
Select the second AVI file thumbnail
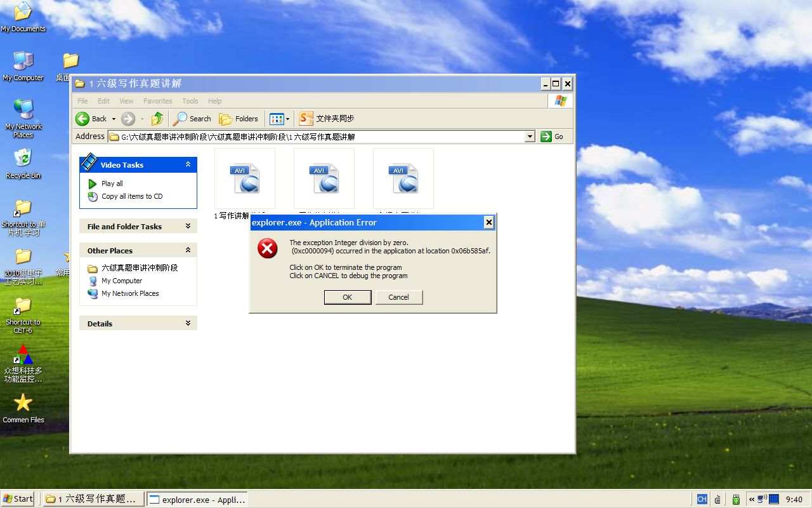pos(324,178)
